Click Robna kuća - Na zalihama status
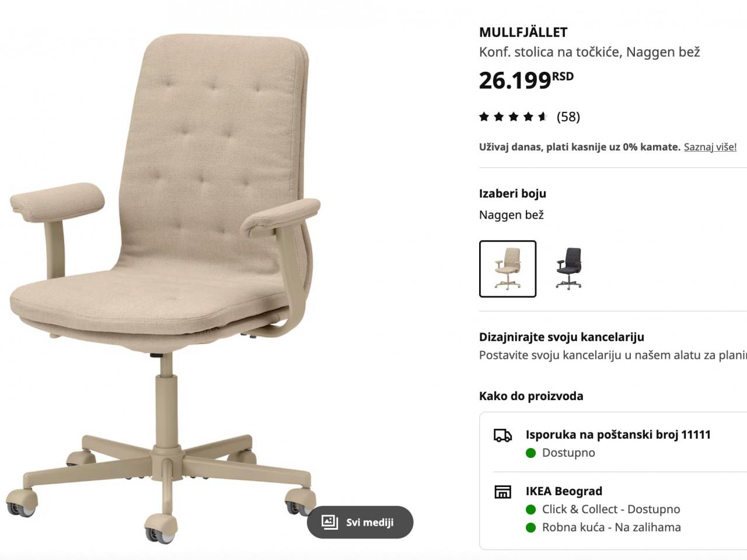747x560 pixels. [x=612, y=527]
